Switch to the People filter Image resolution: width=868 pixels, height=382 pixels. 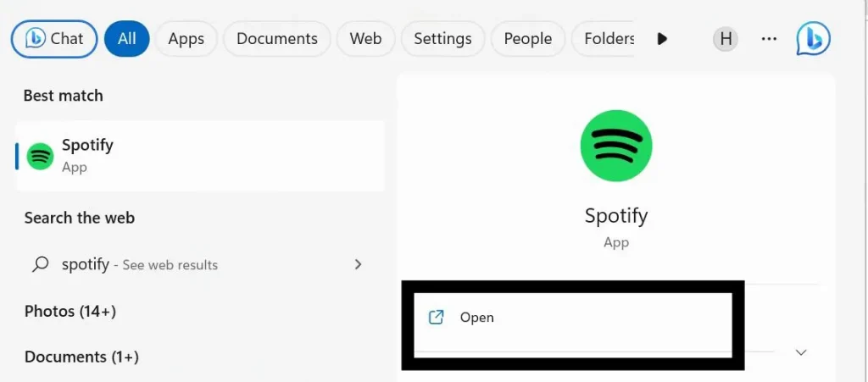tap(527, 39)
